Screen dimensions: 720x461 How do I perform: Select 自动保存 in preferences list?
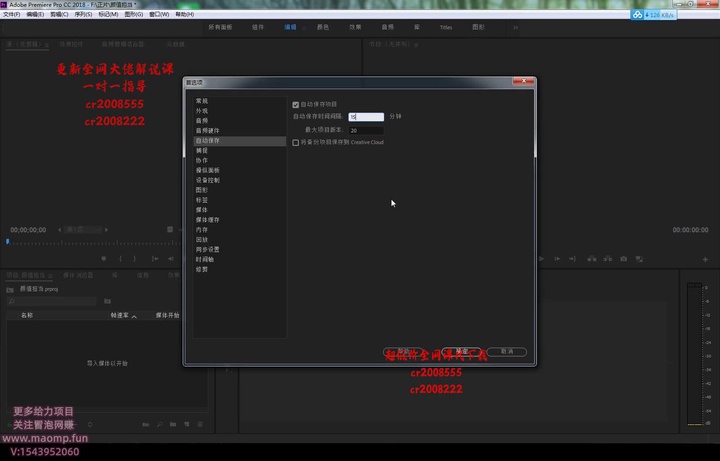[x=239, y=141]
